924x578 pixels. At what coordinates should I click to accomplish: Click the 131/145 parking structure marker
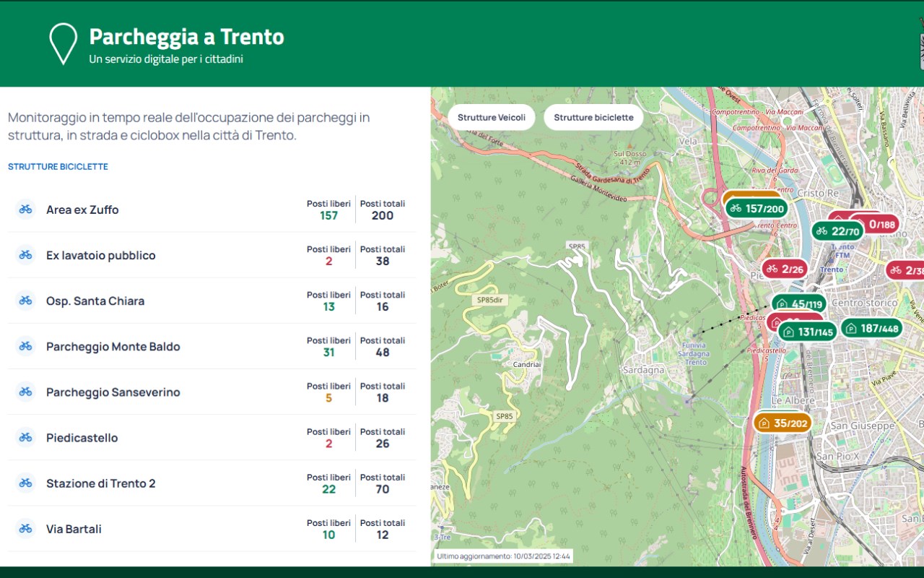[808, 332]
